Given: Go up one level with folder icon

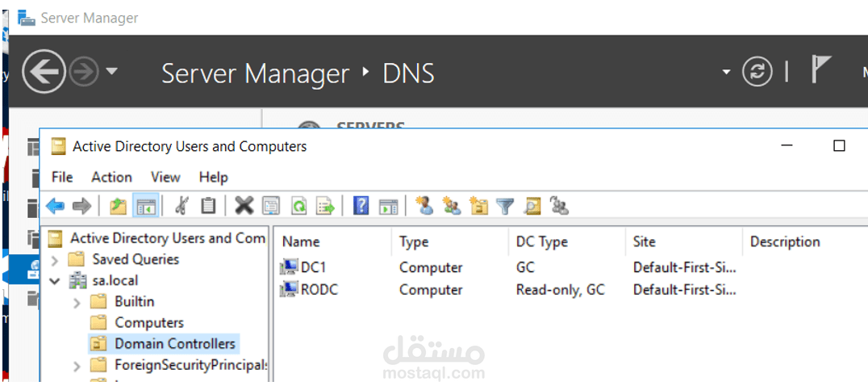Looking at the screenshot, I should pyautogui.click(x=118, y=207).
